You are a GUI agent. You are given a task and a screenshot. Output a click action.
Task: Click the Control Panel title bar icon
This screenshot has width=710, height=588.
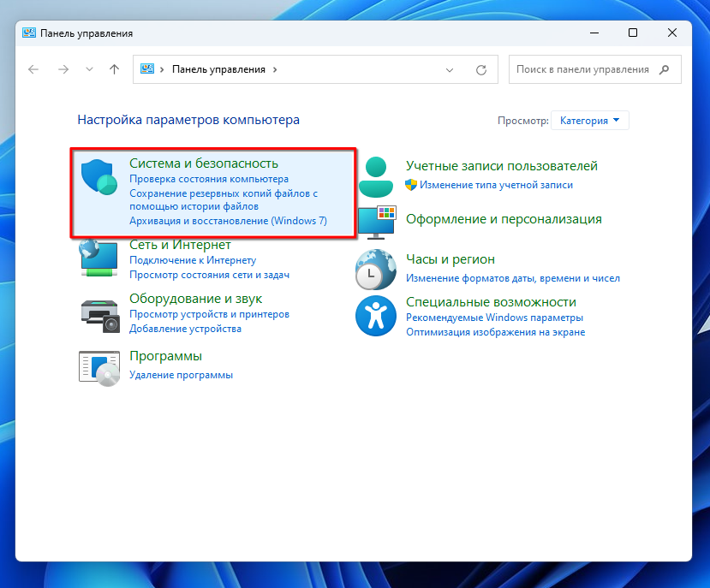29,33
